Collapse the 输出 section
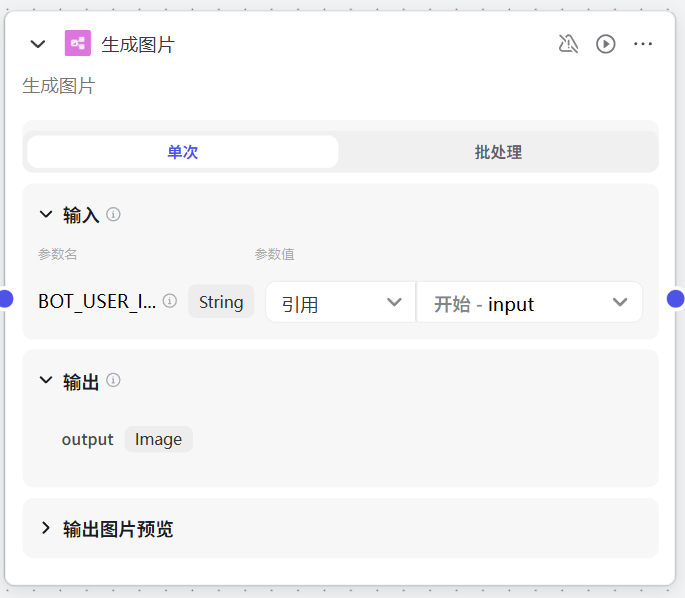The width and height of the screenshot is (685, 598). point(45,380)
